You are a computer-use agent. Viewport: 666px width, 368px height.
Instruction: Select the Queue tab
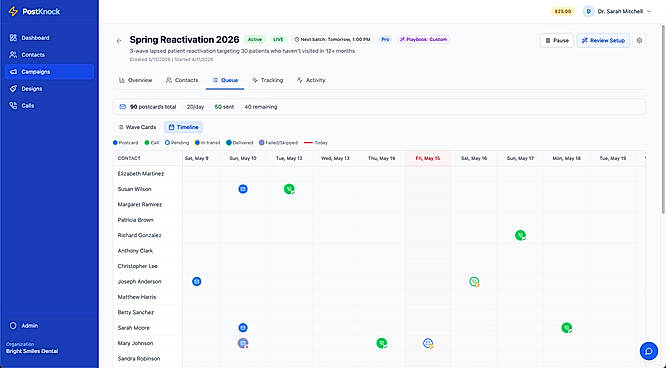click(225, 80)
